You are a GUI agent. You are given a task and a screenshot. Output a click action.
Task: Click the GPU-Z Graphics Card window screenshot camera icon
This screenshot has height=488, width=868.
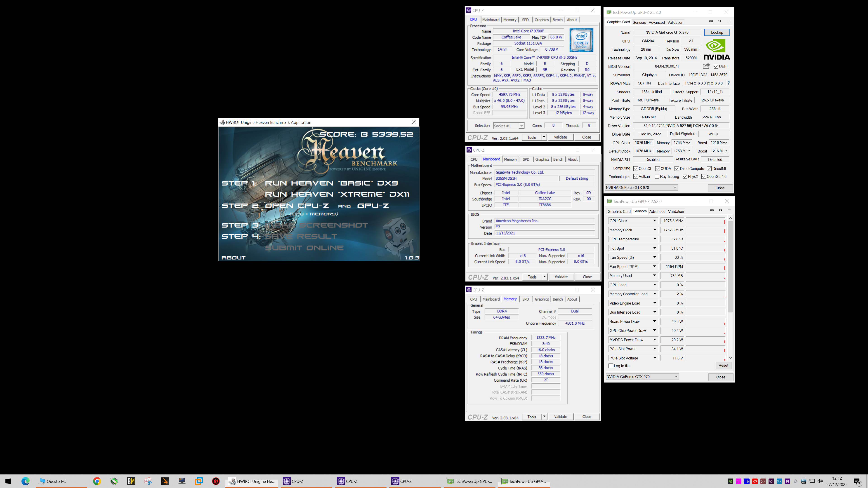[711, 21]
